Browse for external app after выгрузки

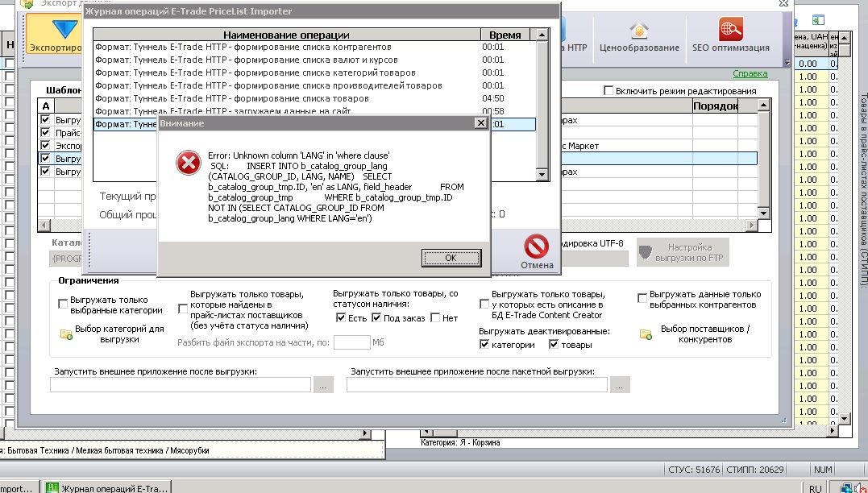point(323,384)
